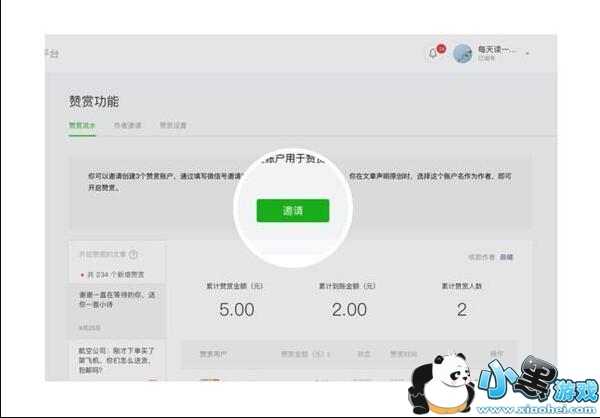Go to the 赞赏设置 tab
Image resolution: width=600 pixels, height=418 pixels.
(173, 125)
